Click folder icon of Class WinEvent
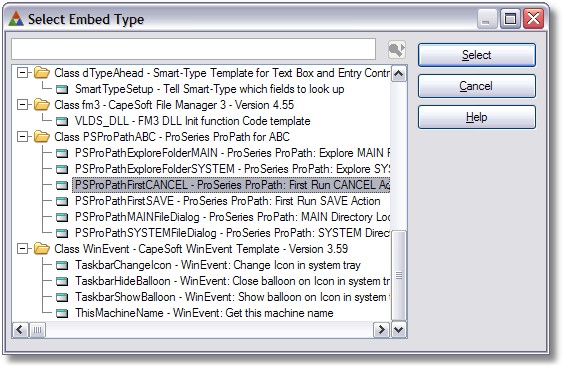Screen dimensions: 564x369 click(x=42, y=249)
